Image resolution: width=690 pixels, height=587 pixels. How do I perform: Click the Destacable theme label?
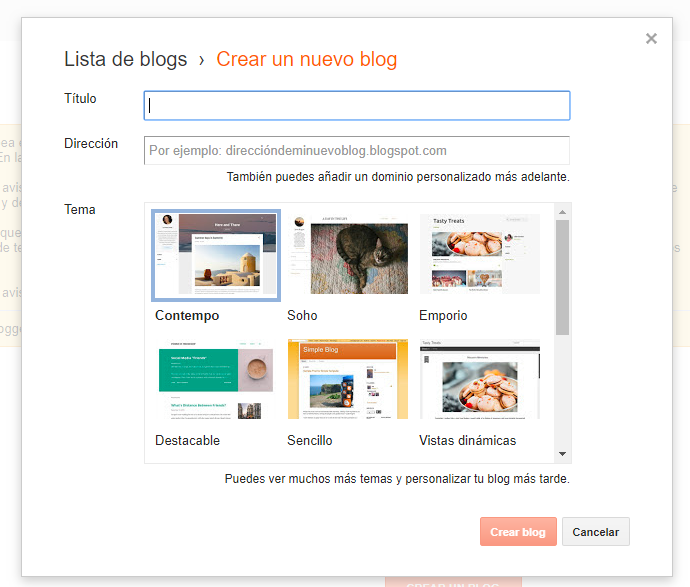[187, 440]
